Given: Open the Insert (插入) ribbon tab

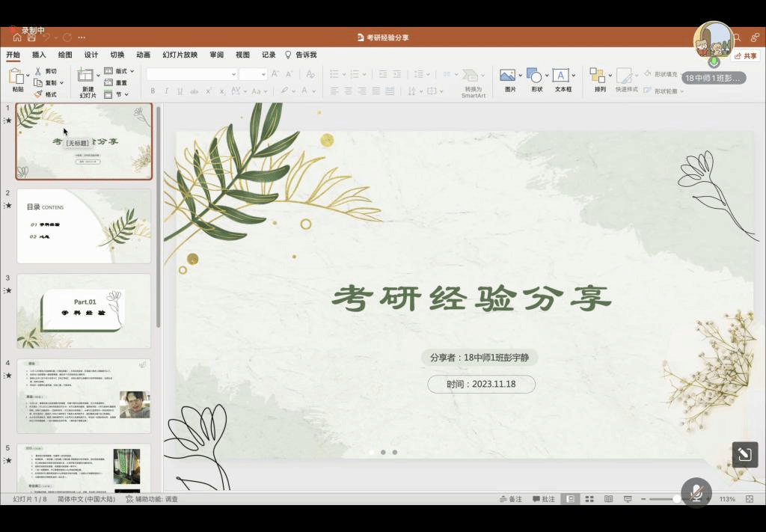Looking at the screenshot, I should 39,55.
